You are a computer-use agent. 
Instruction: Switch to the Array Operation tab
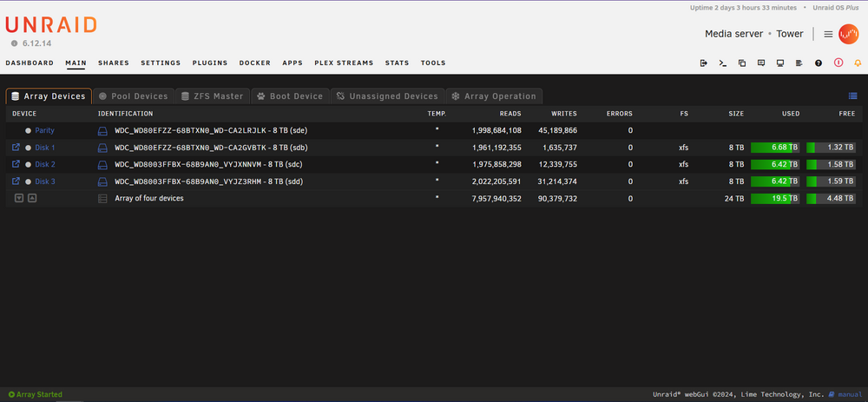pyautogui.click(x=495, y=96)
